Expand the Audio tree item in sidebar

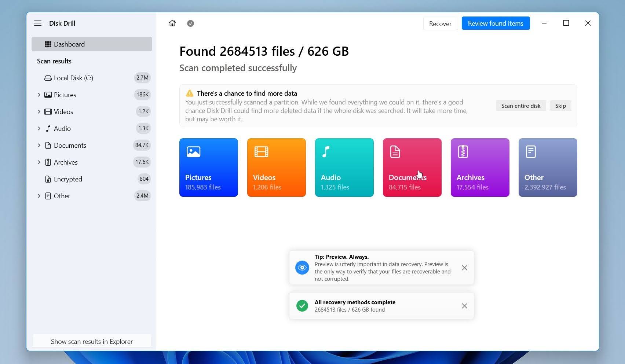click(39, 129)
